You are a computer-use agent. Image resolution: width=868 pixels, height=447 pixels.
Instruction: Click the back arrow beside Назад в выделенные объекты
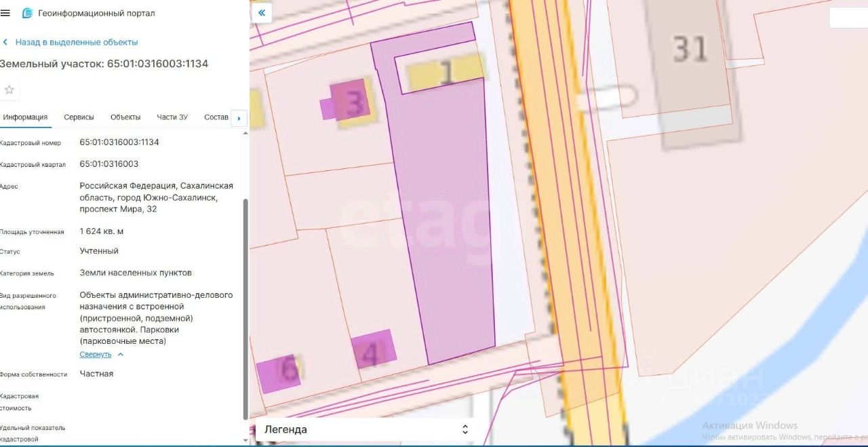coord(5,42)
